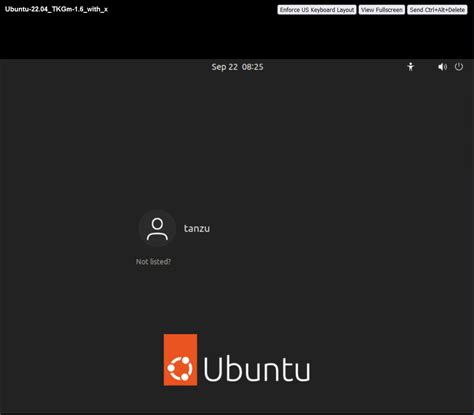
Task: Select the tanzu username label
Action: click(197, 228)
